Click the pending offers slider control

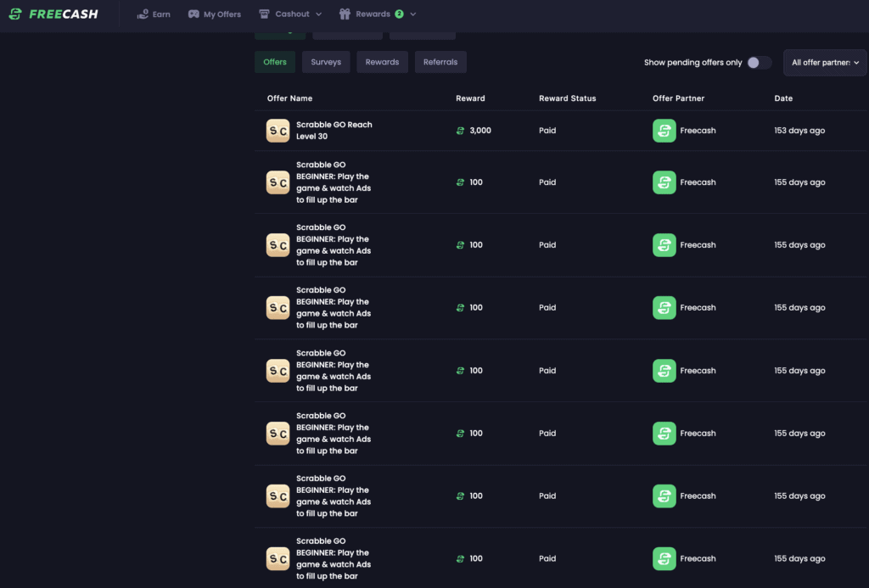[x=760, y=62]
